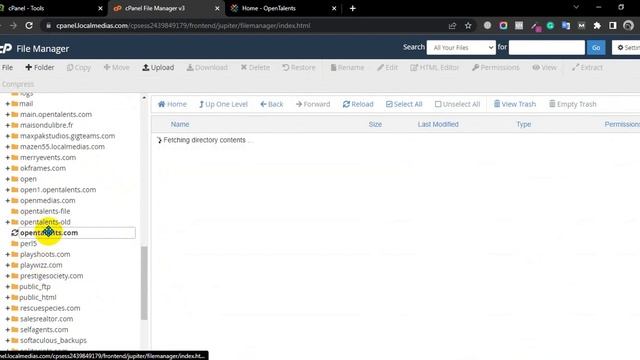Sort by Last Modified column header
The width and height of the screenshot is (640, 360).
(x=438, y=124)
